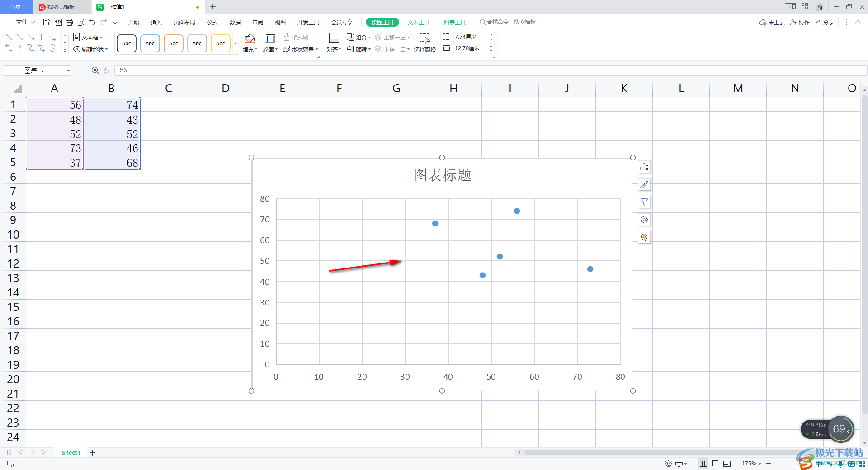Apply the yellow outline Abc shape style
868x470 pixels.
[x=221, y=43]
